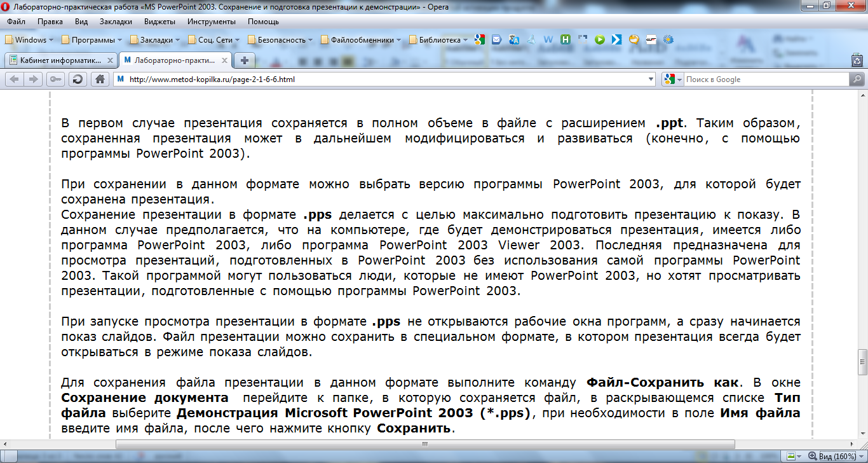
Task: Click the orange smiley bookmark icon
Action: point(634,39)
